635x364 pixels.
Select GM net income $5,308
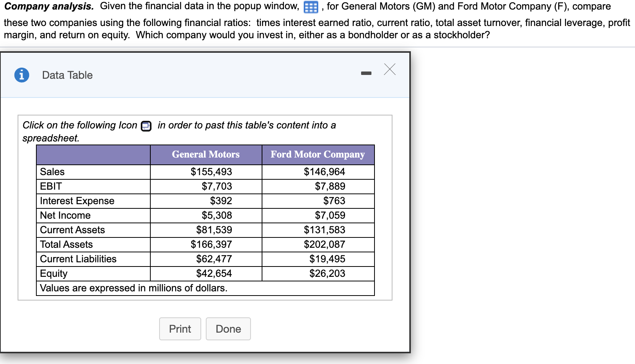tap(217, 215)
